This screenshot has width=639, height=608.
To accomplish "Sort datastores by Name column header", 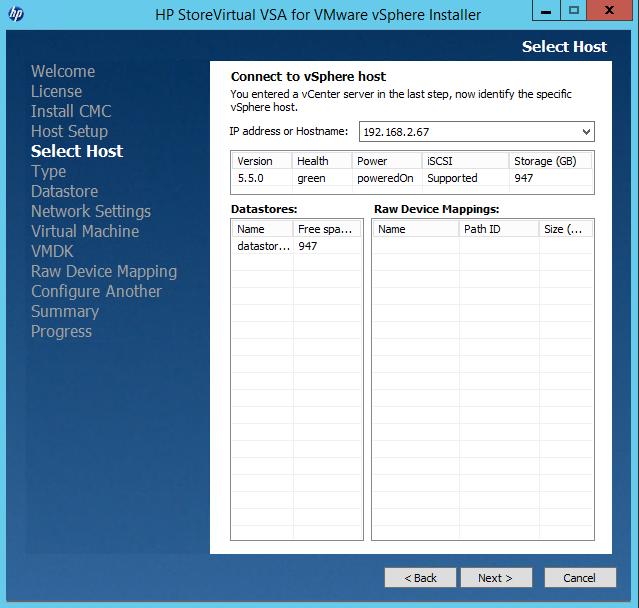I will click(x=262, y=229).
